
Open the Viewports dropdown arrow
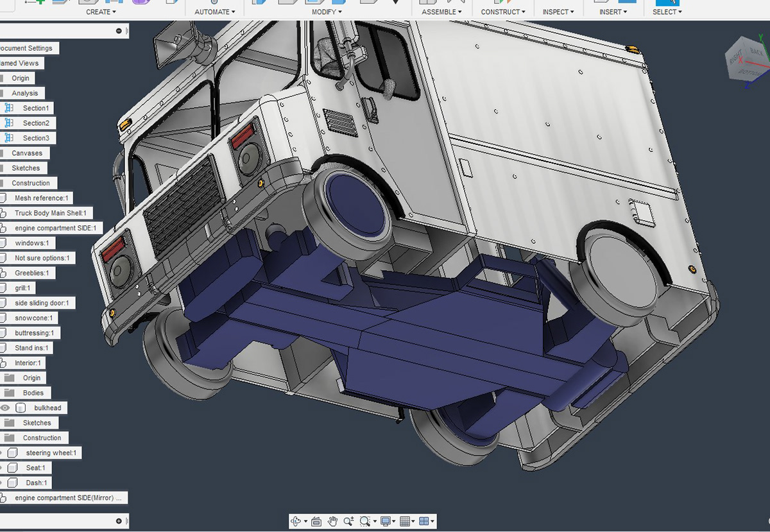pos(432,522)
